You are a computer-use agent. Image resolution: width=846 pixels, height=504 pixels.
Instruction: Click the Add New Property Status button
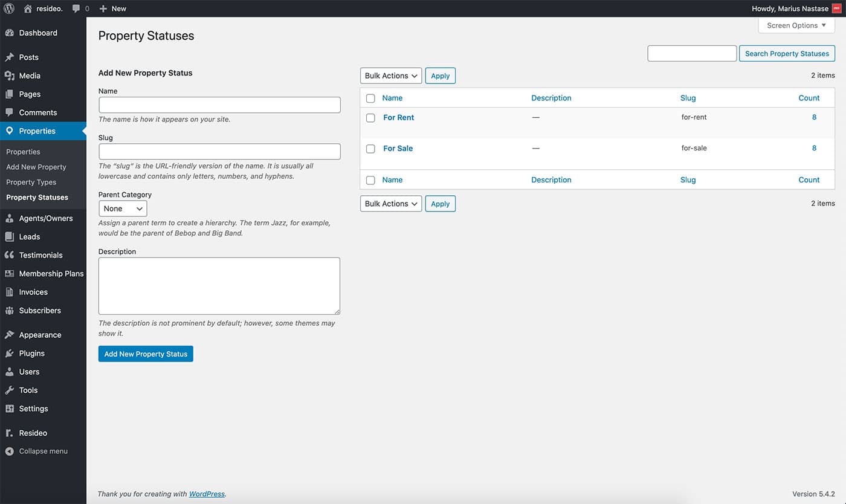point(146,354)
